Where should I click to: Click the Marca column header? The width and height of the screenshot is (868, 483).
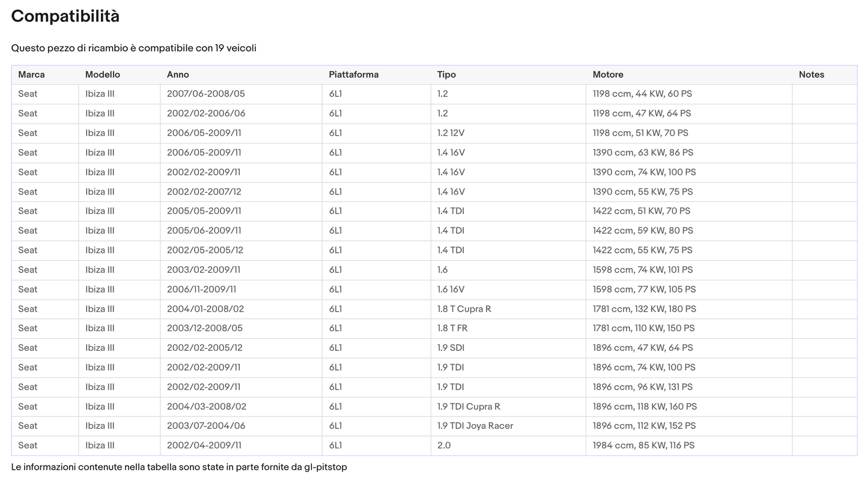coord(31,74)
